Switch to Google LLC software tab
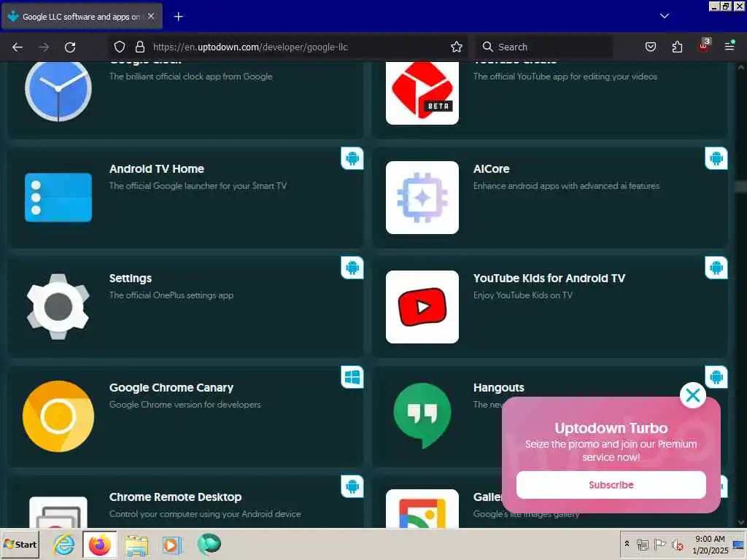 pyautogui.click(x=81, y=17)
